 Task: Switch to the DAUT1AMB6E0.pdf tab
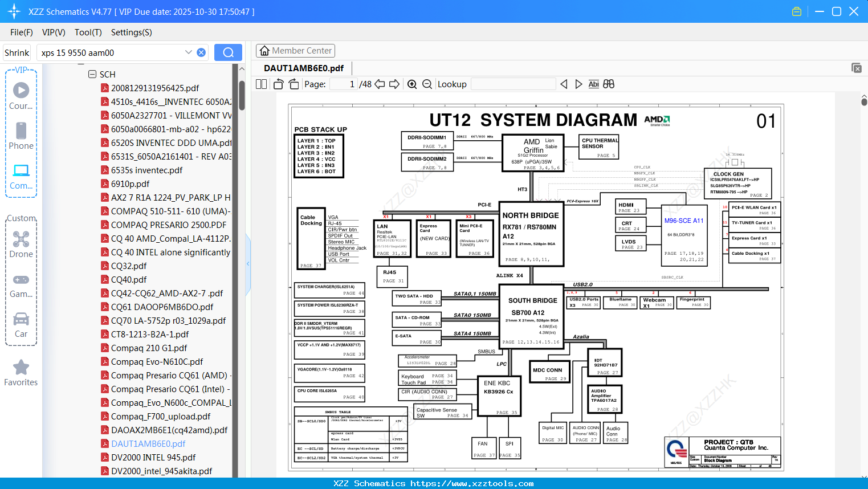(x=304, y=68)
